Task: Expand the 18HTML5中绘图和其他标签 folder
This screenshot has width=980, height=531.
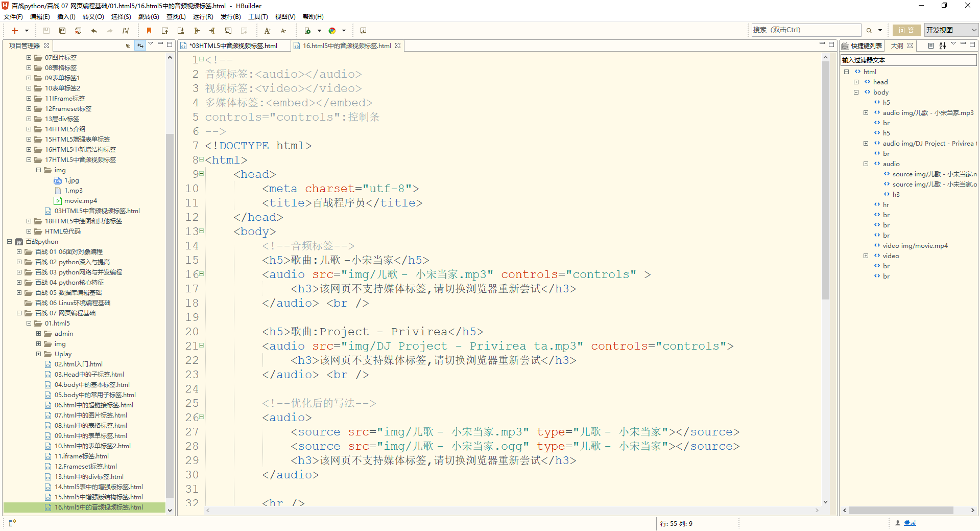Action: [29, 221]
